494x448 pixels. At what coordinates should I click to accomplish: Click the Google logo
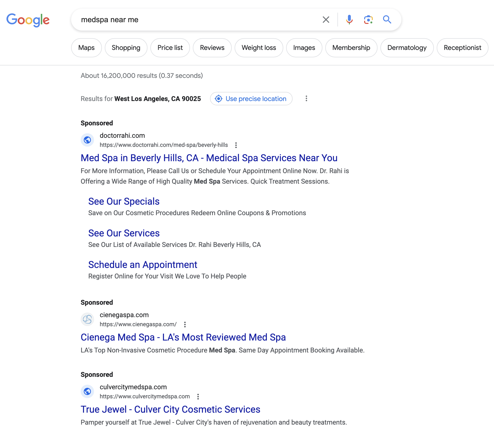28,20
